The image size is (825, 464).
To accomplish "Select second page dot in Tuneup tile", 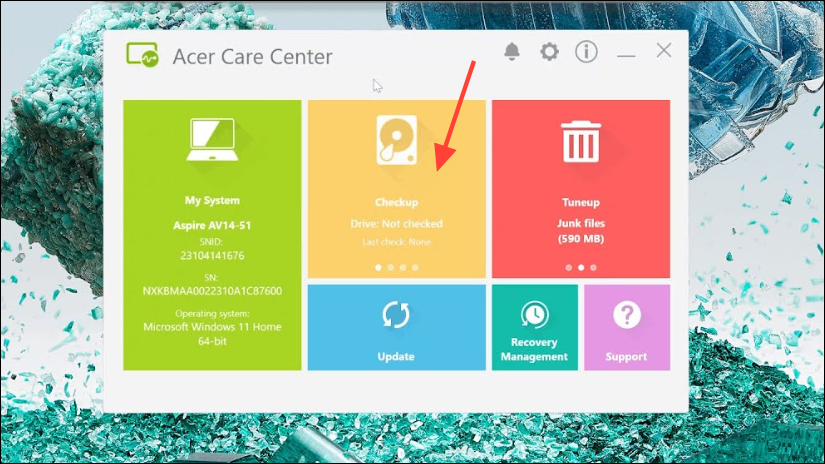I will click(581, 267).
